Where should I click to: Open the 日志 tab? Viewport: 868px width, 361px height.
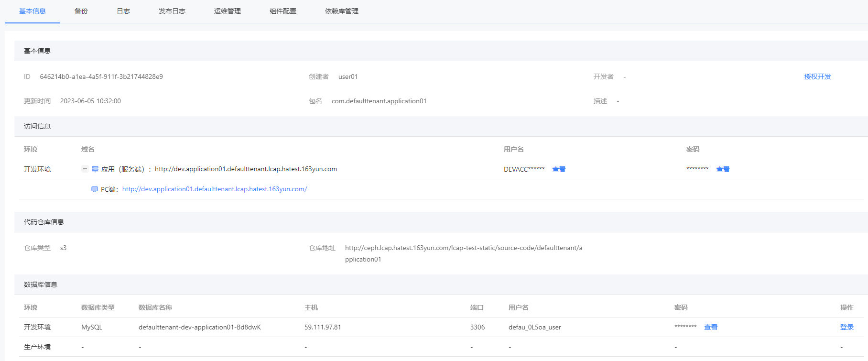123,11
